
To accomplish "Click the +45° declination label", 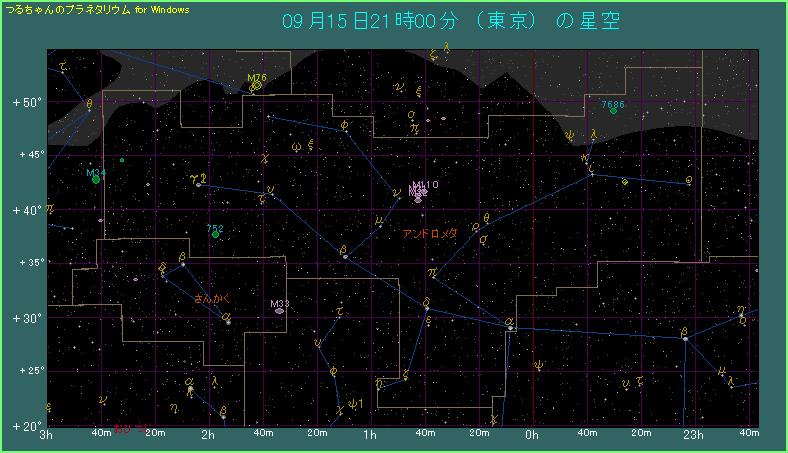I will click(x=26, y=155).
